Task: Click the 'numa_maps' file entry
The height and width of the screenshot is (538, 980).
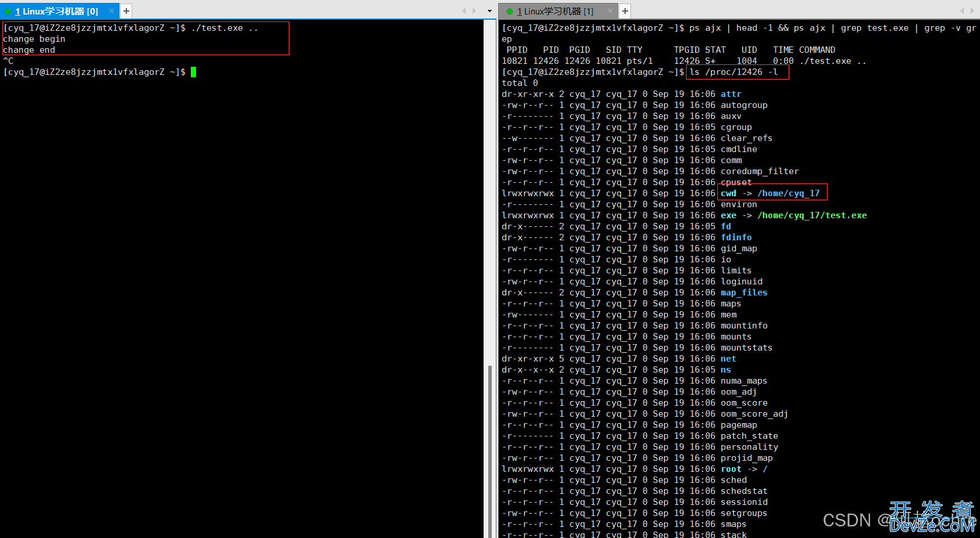Action: (744, 381)
